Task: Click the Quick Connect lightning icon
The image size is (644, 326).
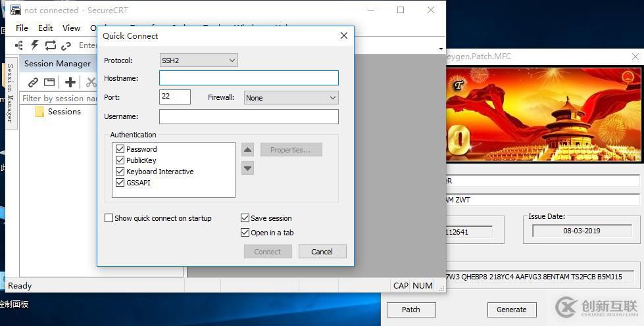Action: point(35,45)
